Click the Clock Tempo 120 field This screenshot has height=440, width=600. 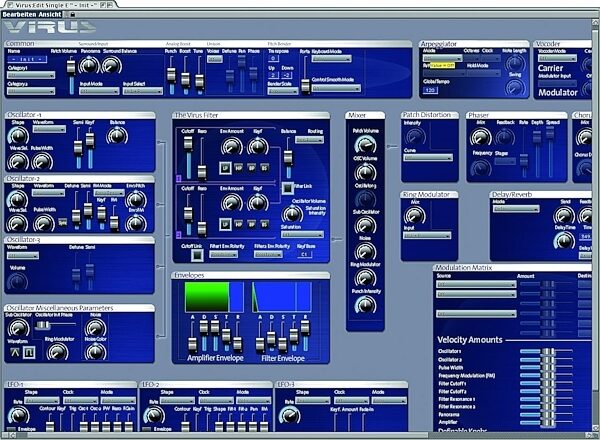[x=430, y=90]
